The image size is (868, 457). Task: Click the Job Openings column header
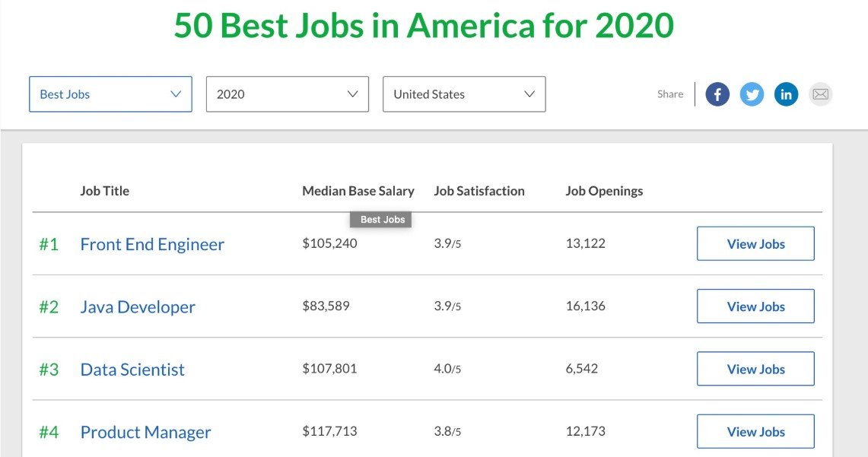(x=604, y=191)
